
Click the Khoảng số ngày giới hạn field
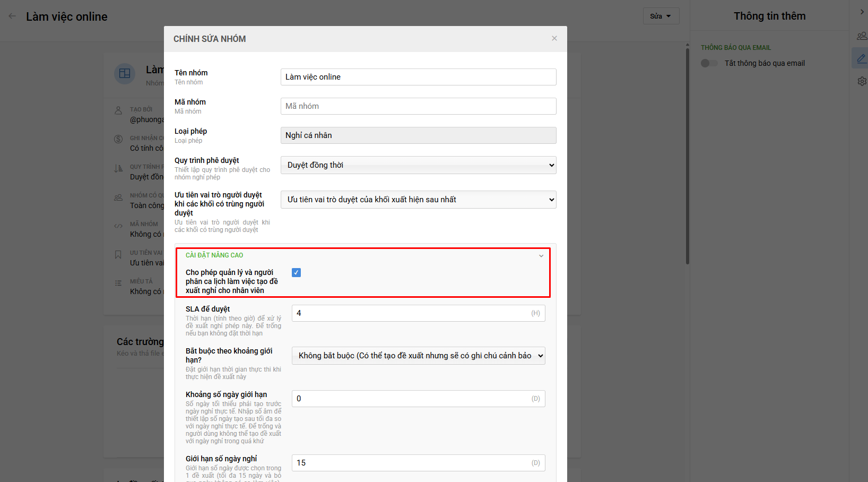pos(418,399)
